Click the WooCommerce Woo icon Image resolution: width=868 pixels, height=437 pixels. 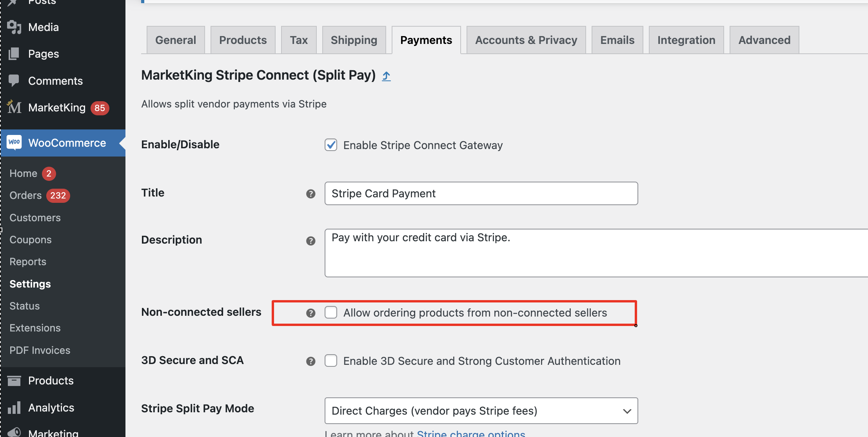(14, 142)
